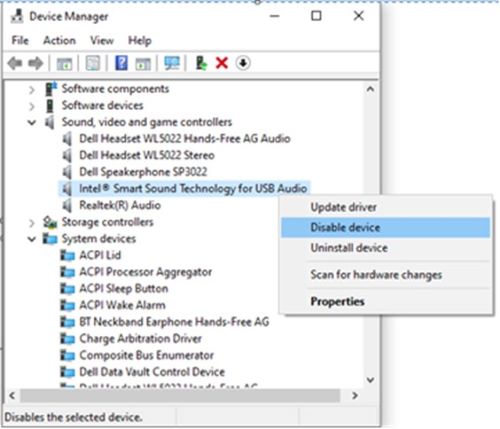Click speaker icon beside Dell Speakerphone SP3022

pos(67,172)
